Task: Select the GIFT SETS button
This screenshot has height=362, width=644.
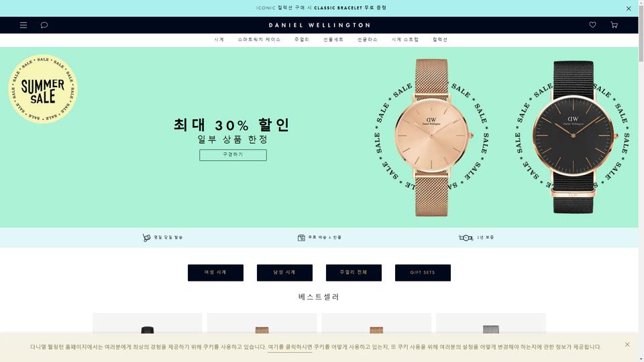Action: pos(423,273)
